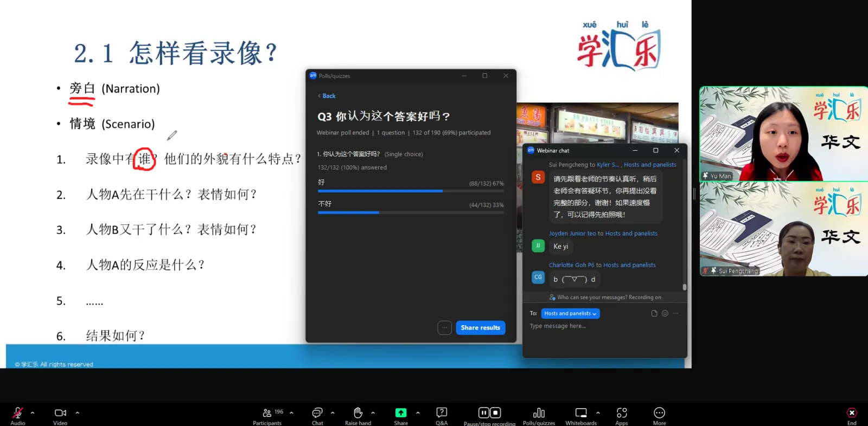This screenshot has height=426, width=868.
Task: Open the Apps icon
Action: click(x=622, y=413)
